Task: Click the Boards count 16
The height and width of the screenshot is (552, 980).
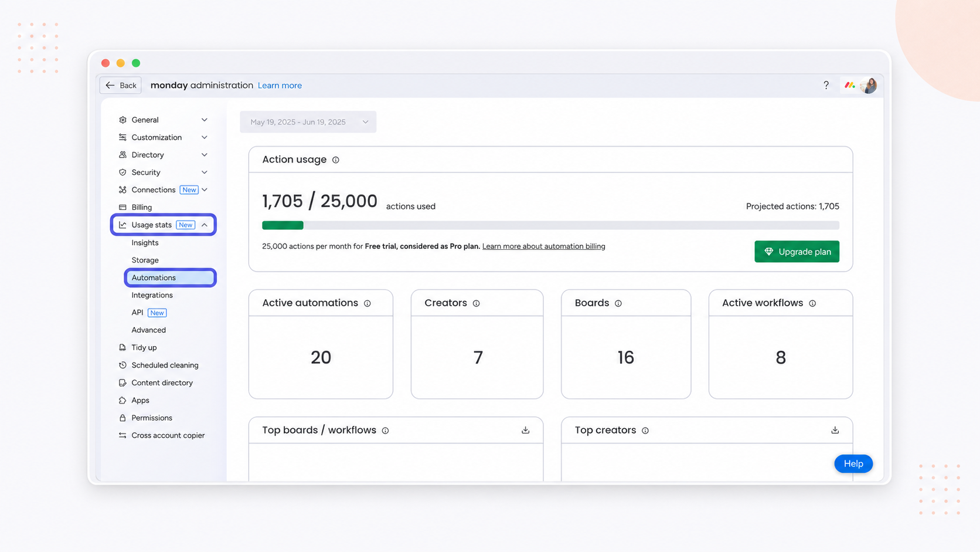Action: coord(625,358)
